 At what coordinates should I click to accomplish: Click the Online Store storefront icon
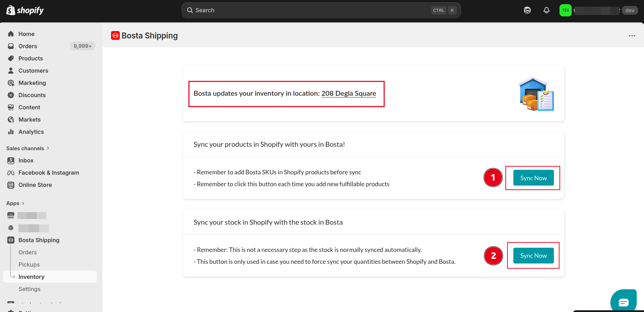click(x=11, y=185)
